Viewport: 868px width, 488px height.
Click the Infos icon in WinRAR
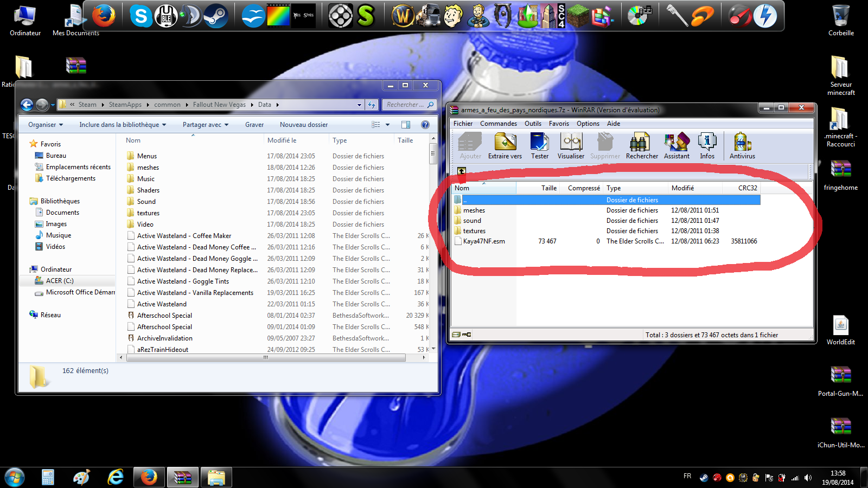click(707, 146)
